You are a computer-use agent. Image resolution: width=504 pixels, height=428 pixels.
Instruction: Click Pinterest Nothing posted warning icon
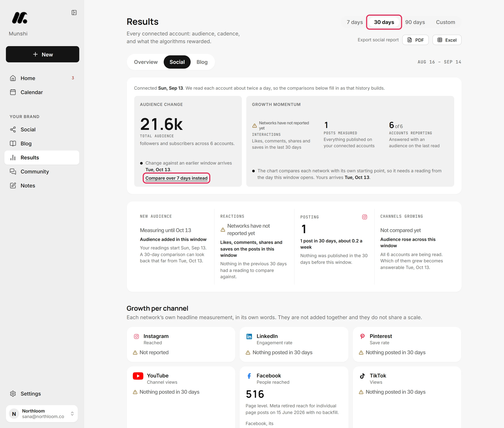[x=361, y=353]
